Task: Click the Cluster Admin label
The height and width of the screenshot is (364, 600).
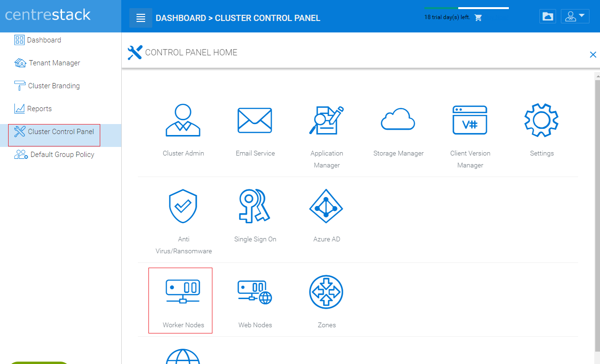Action: coord(183,154)
